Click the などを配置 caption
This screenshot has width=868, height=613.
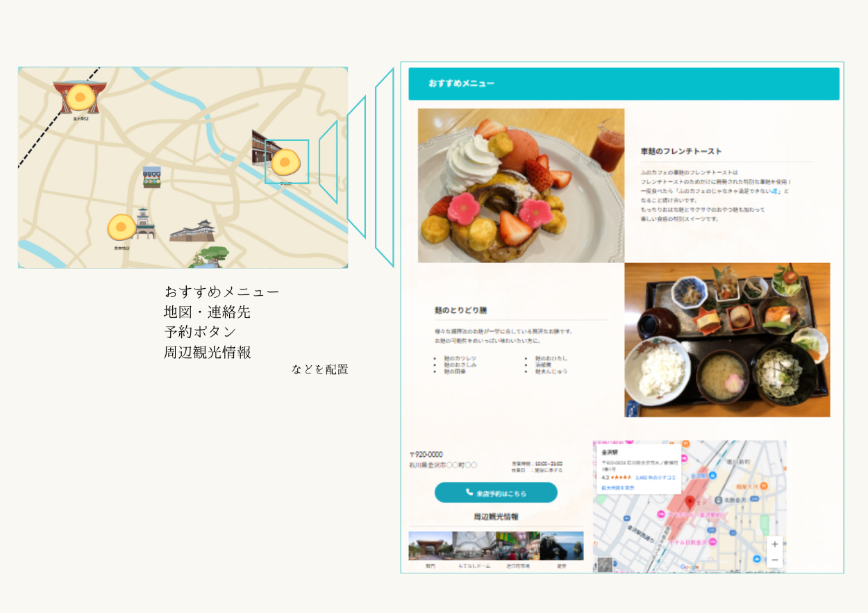320,370
